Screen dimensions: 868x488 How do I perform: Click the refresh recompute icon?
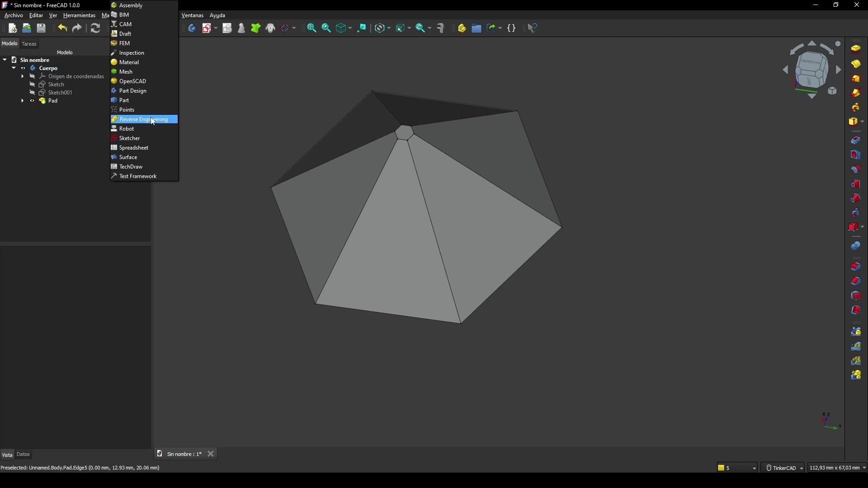[95, 28]
